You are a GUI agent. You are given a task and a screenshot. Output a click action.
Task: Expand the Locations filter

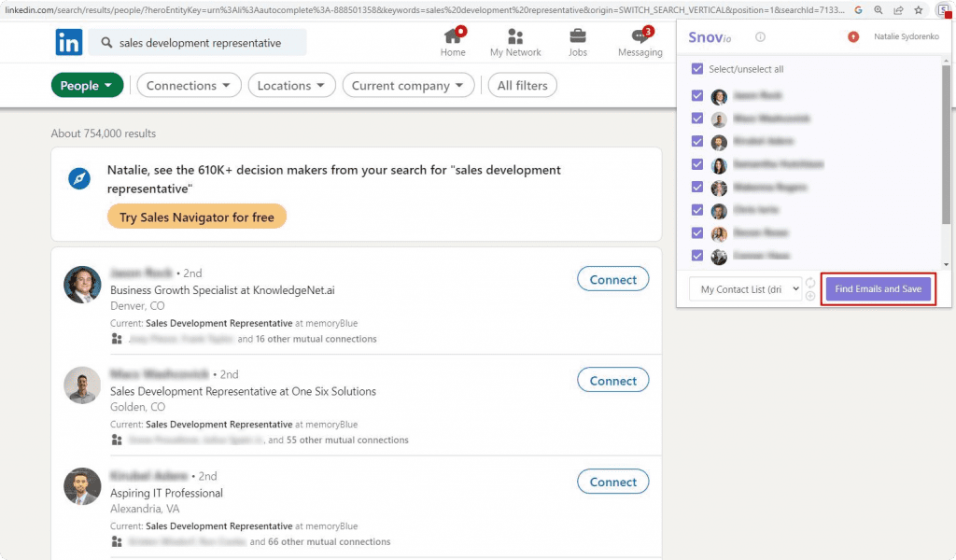pyautogui.click(x=291, y=85)
